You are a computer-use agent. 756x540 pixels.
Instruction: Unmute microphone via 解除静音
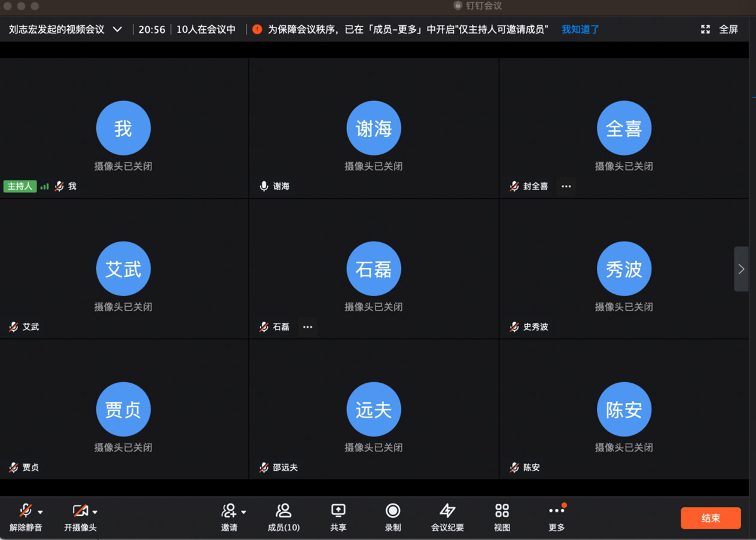[25, 511]
